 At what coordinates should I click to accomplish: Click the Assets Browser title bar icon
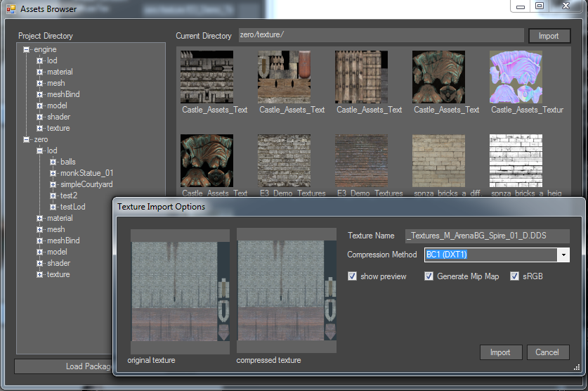pyautogui.click(x=11, y=9)
